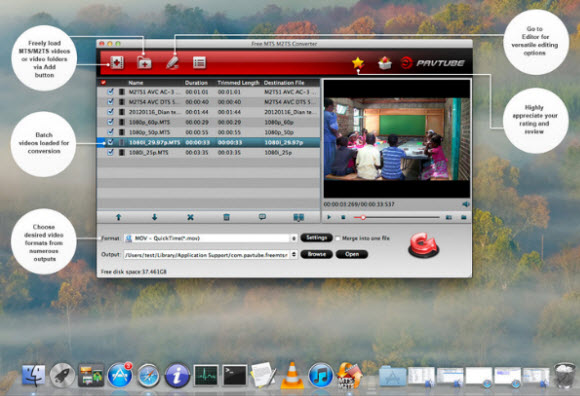
Task: Click the preview time counter text
Action: (359, 204)
